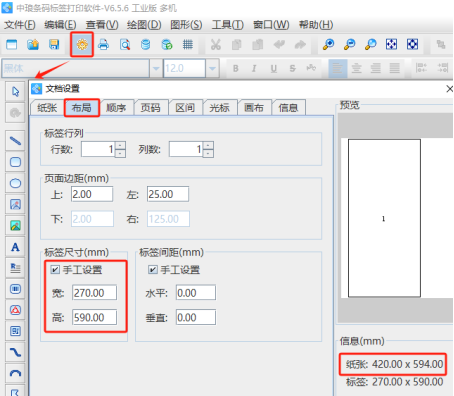This screenshot has height=396, width=454.
Task: Switch to the 页码 tab
Action: (x=150, y=108)
